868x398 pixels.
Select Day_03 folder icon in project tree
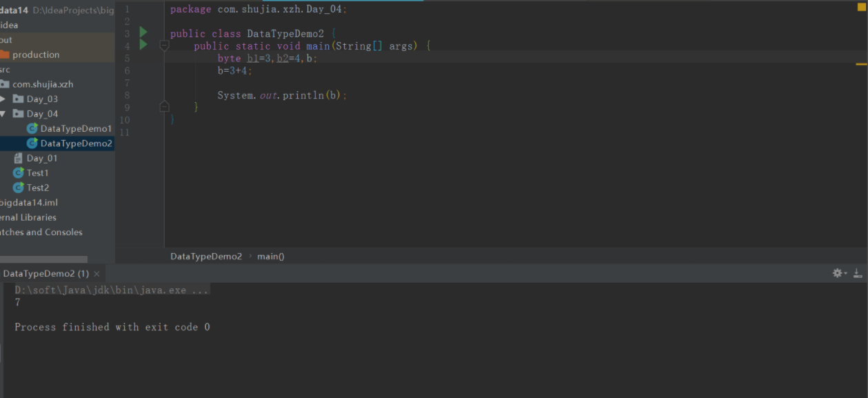point(19,99)
